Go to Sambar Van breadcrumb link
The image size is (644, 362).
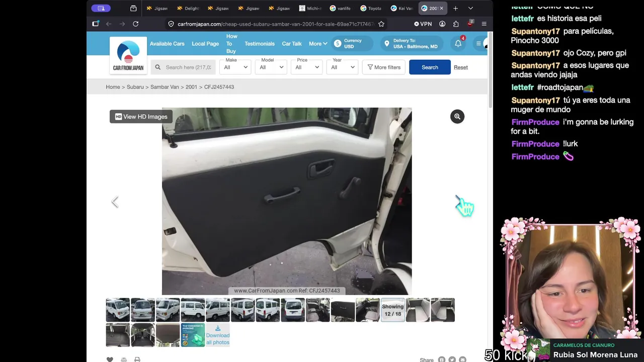click(x=165, y=87)
